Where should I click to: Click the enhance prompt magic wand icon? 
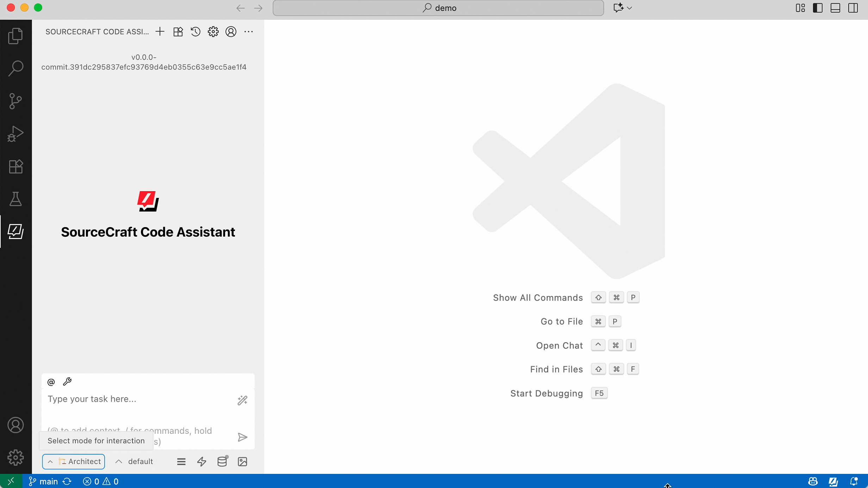(242, 400)
